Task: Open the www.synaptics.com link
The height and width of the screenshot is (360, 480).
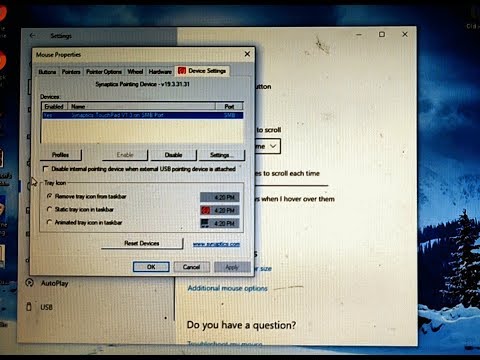Action: coord(216,244)
